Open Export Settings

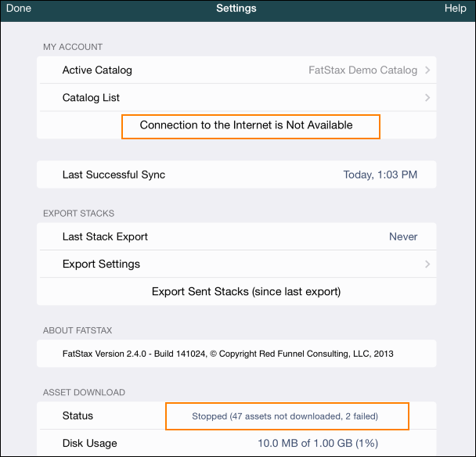point(236,264)
